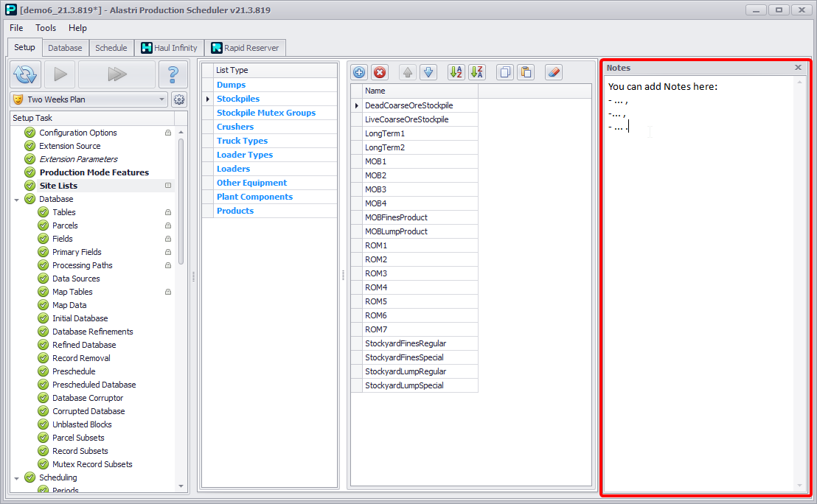Toggle lock icon beside Configuration Options
Viewport: 817px width, 504px height.
[168, 133]
